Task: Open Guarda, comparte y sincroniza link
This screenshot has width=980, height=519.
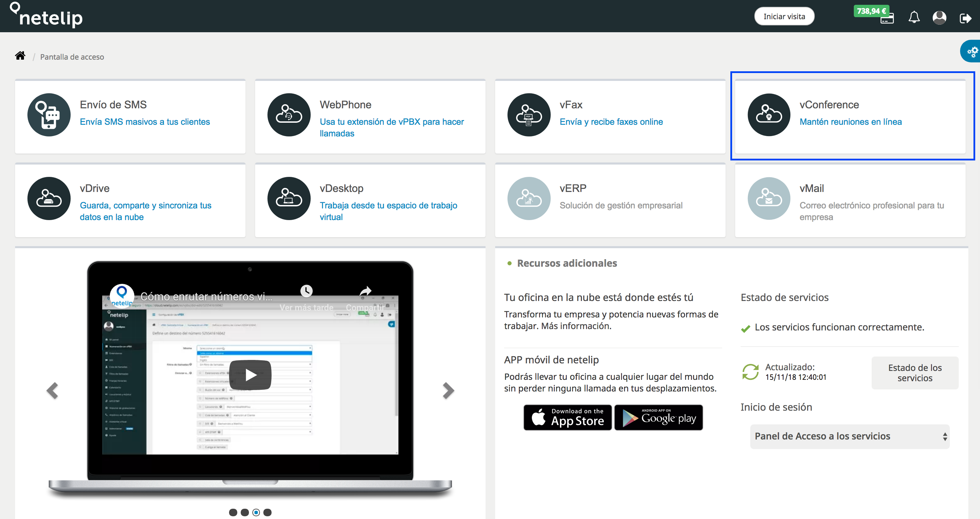Action: click(x=145, y=211)
